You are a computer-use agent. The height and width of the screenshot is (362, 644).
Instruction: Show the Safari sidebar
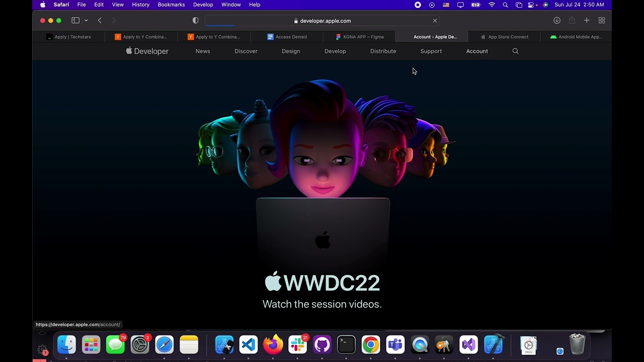click(x=75, y=21)
